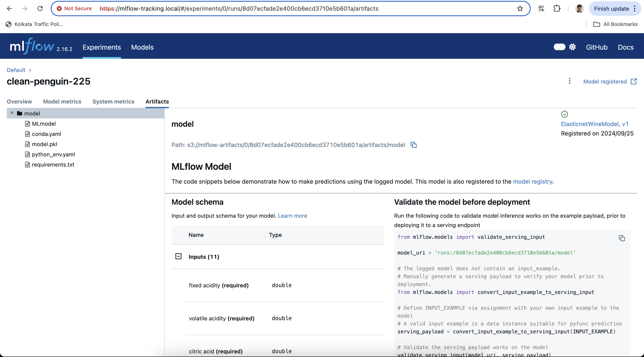Reload the current page
The height and width of the screenshot is (357, 644).
coord(40,9)
